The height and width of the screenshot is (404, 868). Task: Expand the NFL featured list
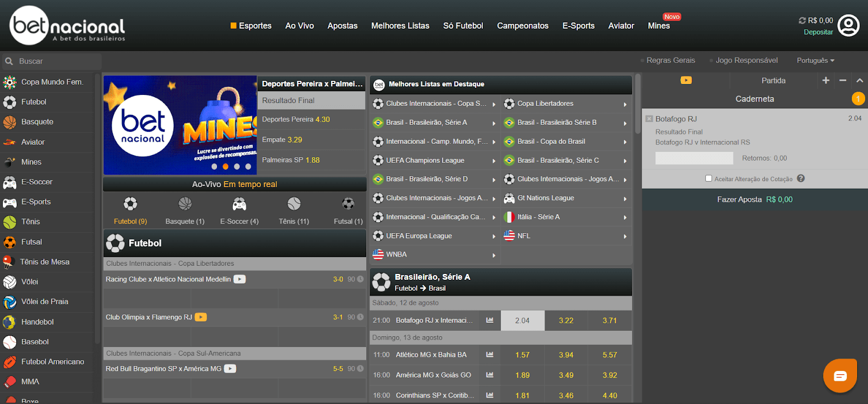pos(566,236)
